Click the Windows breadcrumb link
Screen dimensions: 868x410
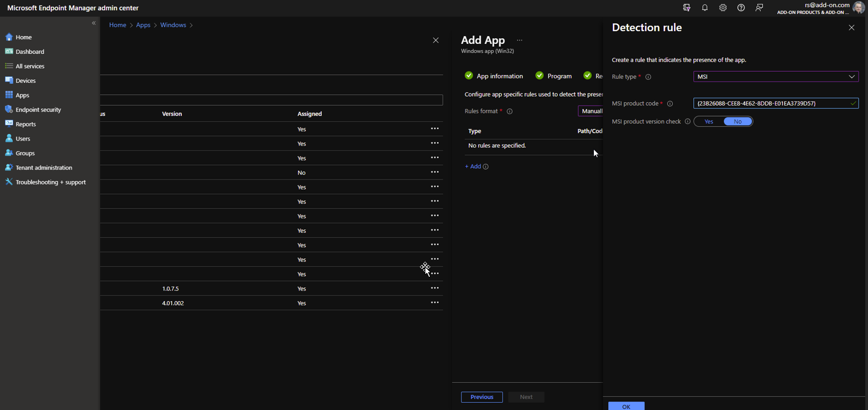click(x=173, y=25)
